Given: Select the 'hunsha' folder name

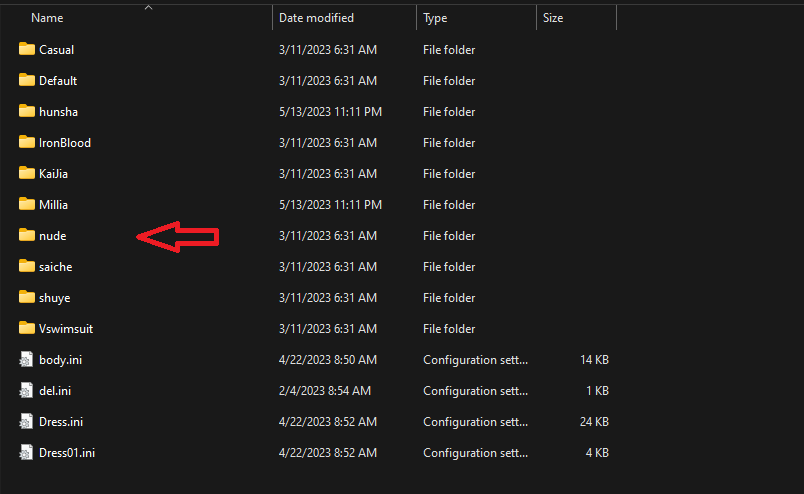Looking at the screenshot, I should coord(58,112).
